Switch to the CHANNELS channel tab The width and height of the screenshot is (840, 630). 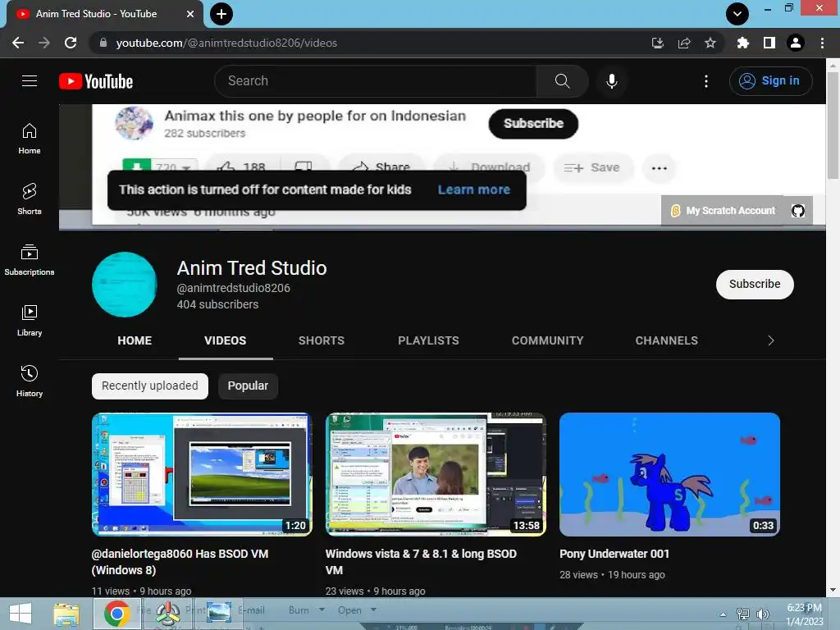[666, 340]
